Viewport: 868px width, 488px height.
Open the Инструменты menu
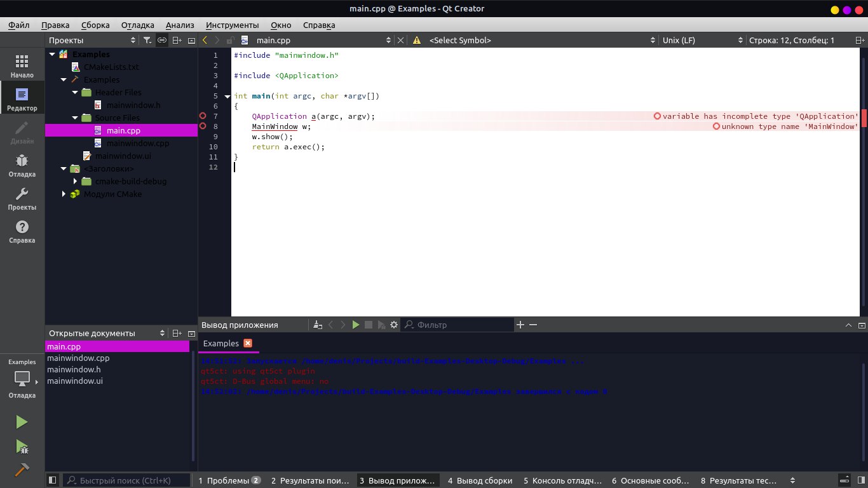pyautogui.click(x=233, y=25)
